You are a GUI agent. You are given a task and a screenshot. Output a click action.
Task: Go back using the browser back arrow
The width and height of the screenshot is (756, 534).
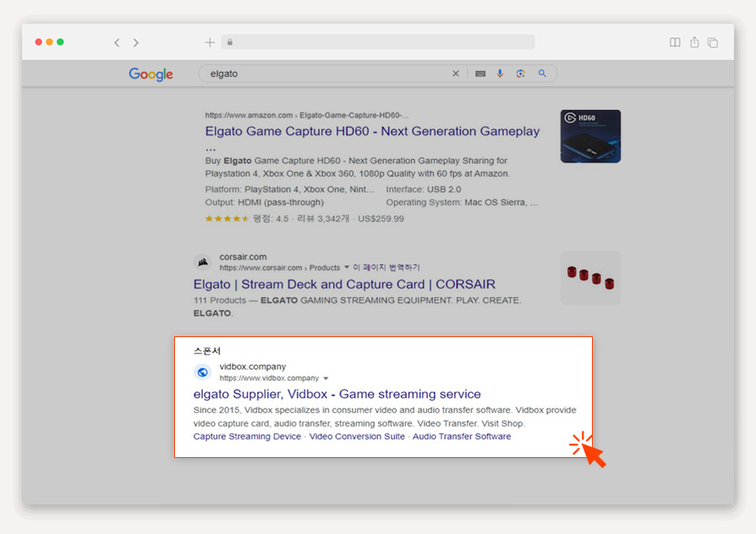point(117,42)
